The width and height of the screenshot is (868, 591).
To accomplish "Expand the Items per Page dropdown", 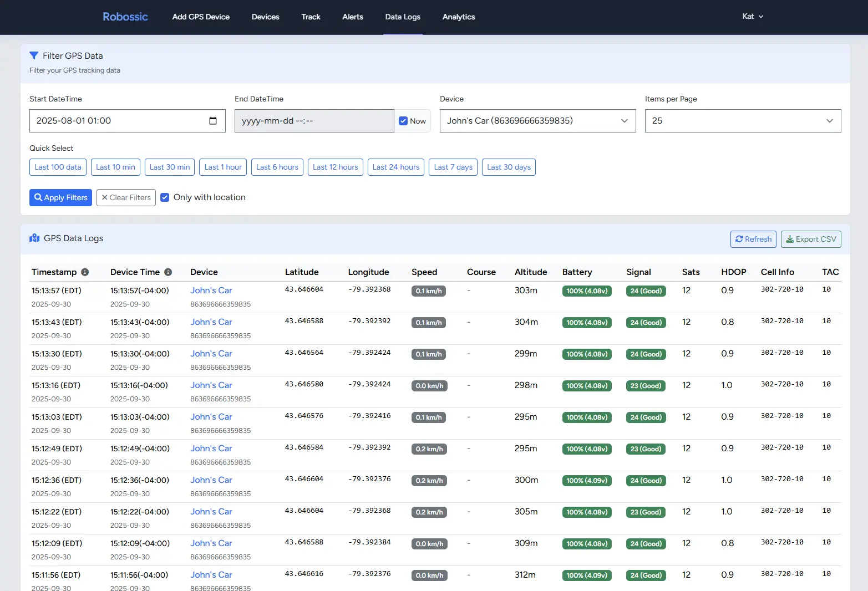I will pos(743,121).
